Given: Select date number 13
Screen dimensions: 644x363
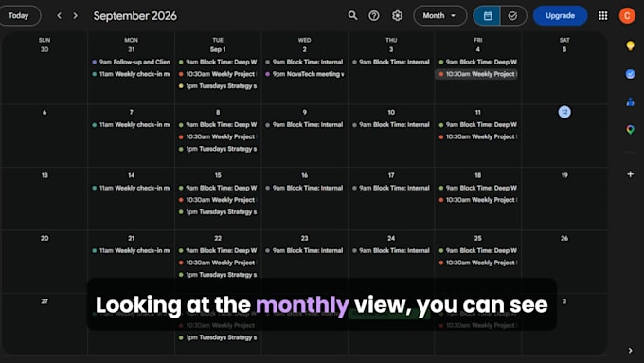Looking at the screenshot, I should pos(45,175).
